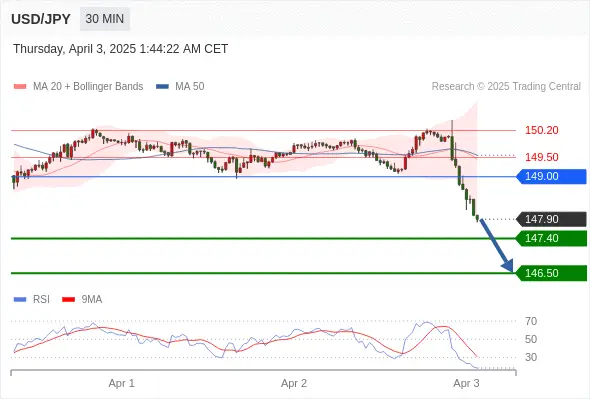Click the RSI 30 axis label
The image size is (590, 400).
point(531,357)
